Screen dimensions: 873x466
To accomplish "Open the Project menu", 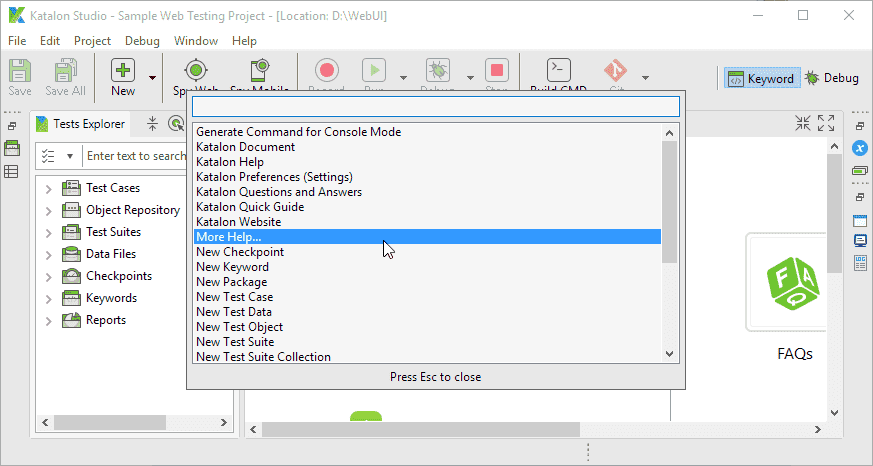I will (92, 41).
